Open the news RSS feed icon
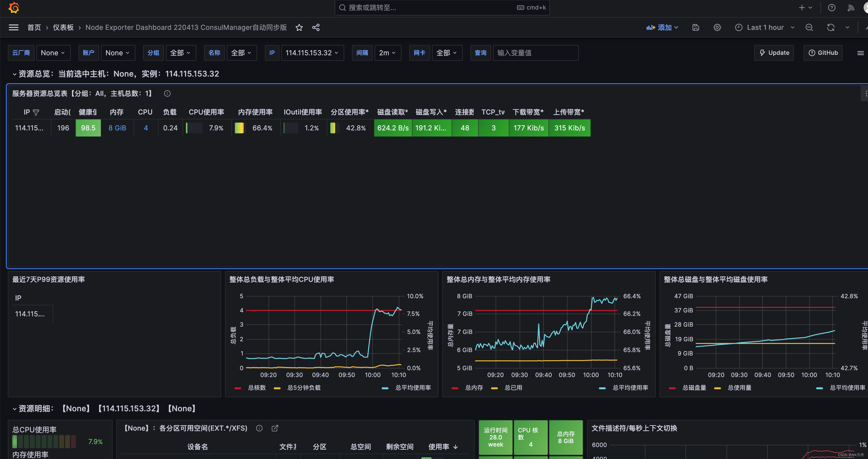This screenshot has width=868, height=459. (x=851, y=7)
